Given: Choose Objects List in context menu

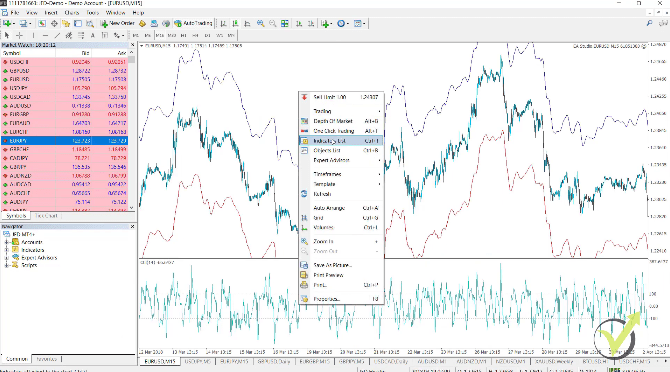Looking at the screenshot, I should pos(341,150).
